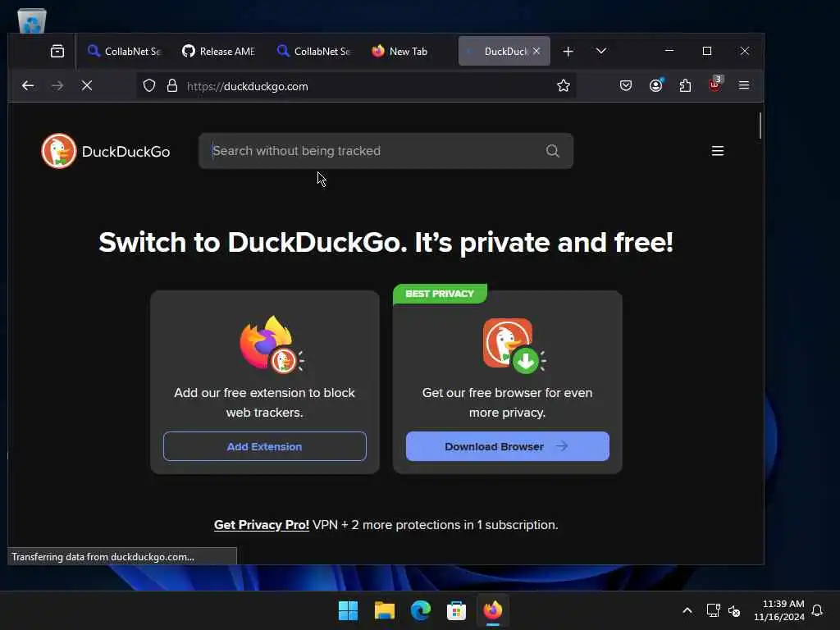Open the Firefox View tab manager icon
Screen dimensions: 840x630
point(57,51)
